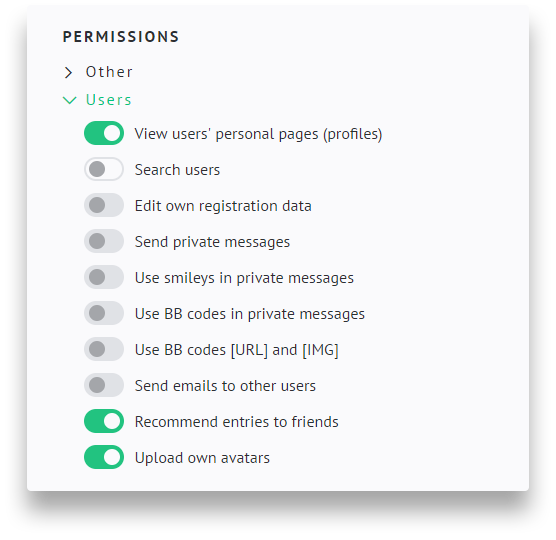This screenshot has height=540, width=556.
Task: Disable Recommend entries to friends toggle
Action: [x=104, y=421]
